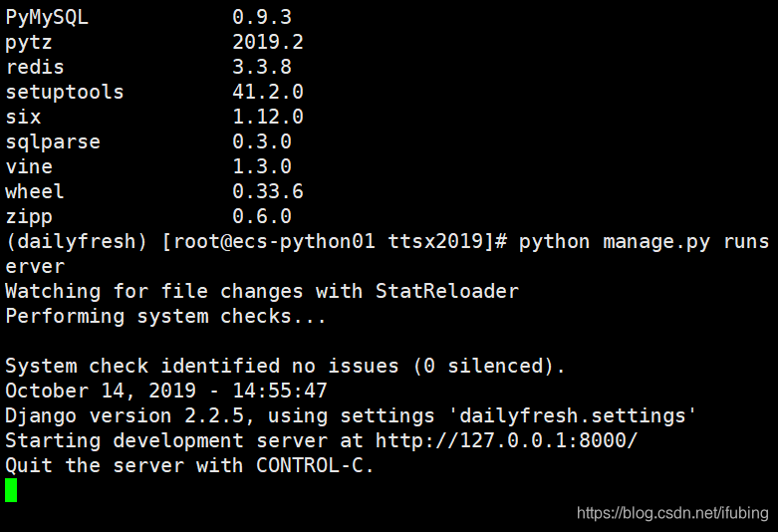Click the October 14, 2019 timestamp line
The height and width of the screenshot is (532, 778).
click(166, 392)
